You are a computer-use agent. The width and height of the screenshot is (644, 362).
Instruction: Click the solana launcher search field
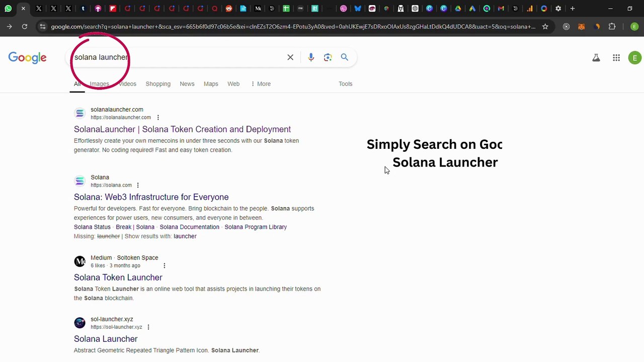176,57
